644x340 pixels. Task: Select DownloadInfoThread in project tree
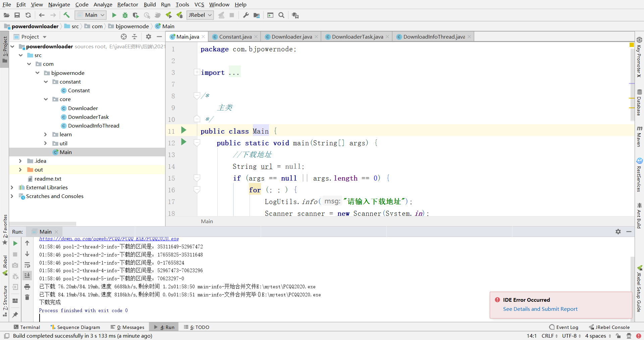[94, 126]
